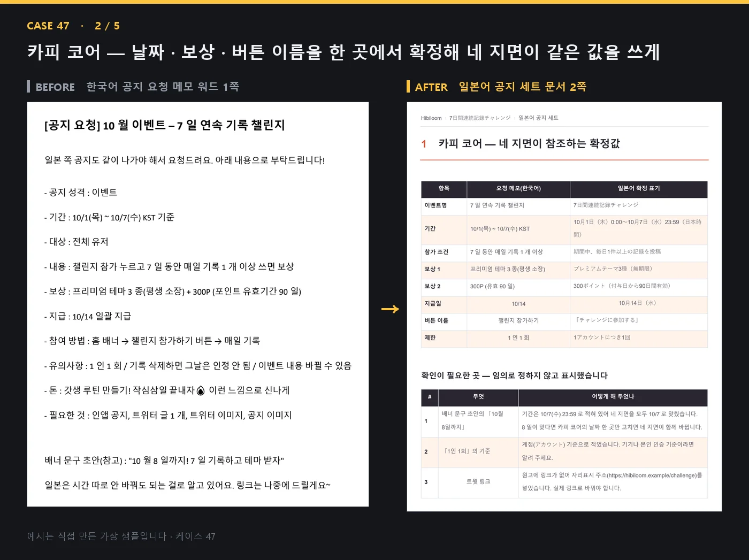Click the "AFTER" panel label
749x560 pixels.
pyautogui.click(x=431, y=87)
